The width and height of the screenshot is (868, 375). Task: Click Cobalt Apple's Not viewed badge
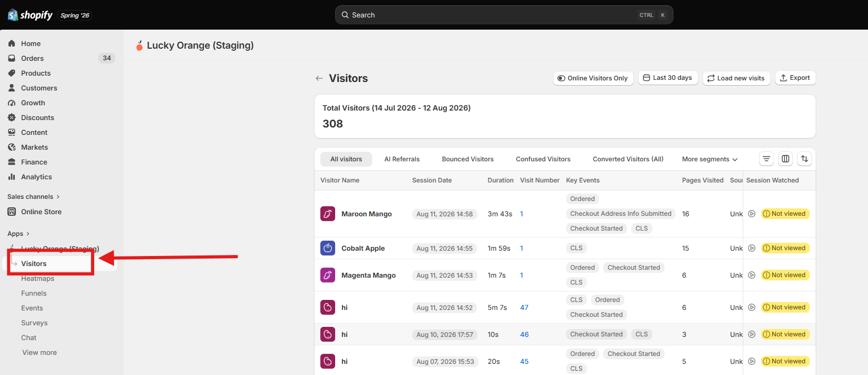pos(785,248)
